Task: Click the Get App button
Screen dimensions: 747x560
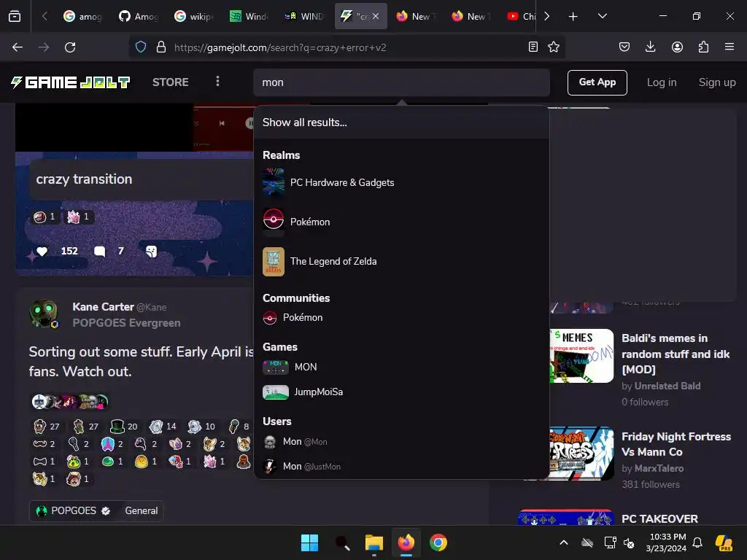Action: [597, 82]
